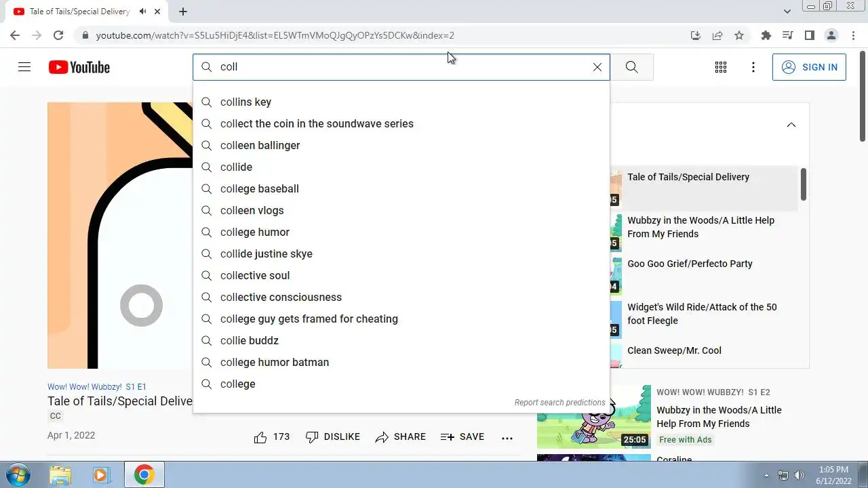The width and height of the screenshot is (868, 488).
Task: Open playlist item 'Widget's Wild Ride'
Action: 702,314
